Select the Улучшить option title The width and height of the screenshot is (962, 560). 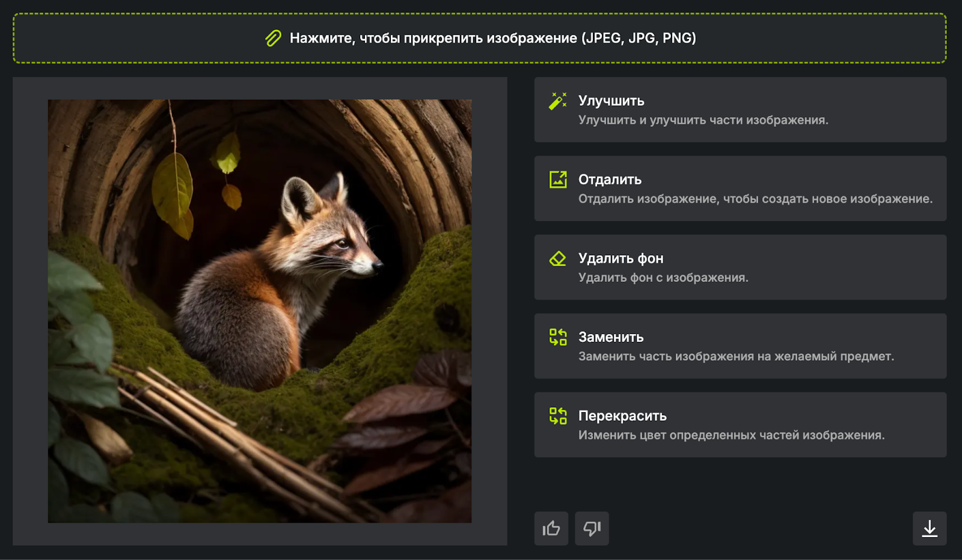point(611,101)
